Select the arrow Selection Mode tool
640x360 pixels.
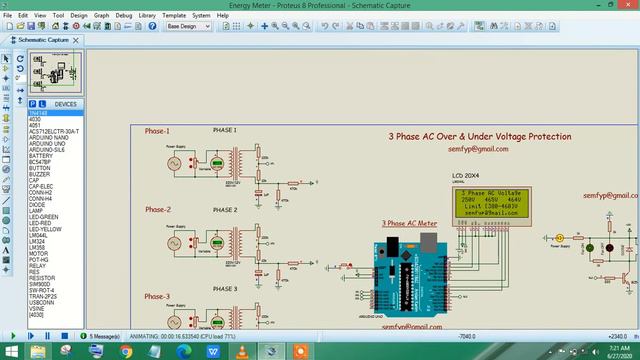point(6,59)
